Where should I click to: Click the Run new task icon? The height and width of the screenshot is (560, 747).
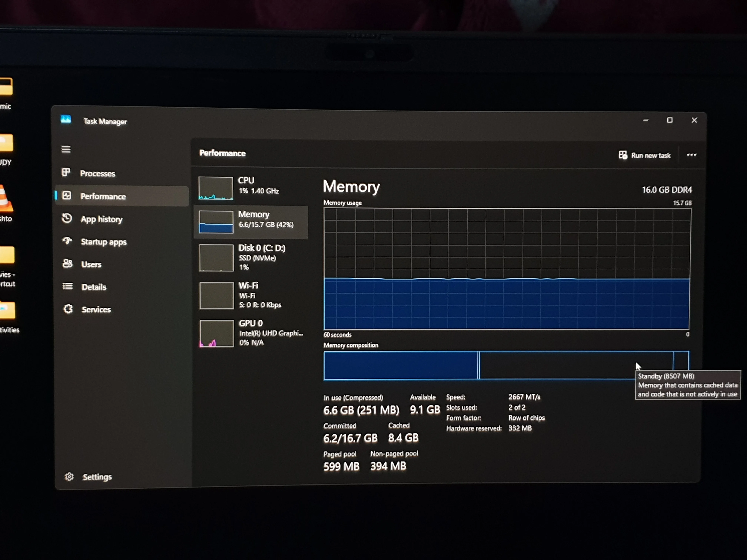point(623,155)
